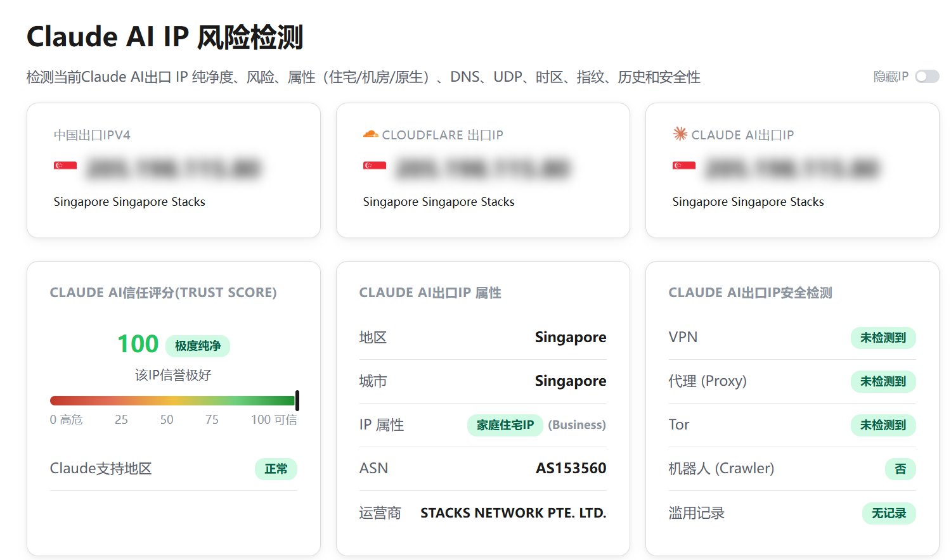Click Singapore flag in Claude AI出口IP card
The height and width of the screenshot is (560, 951).
point(684,166)
